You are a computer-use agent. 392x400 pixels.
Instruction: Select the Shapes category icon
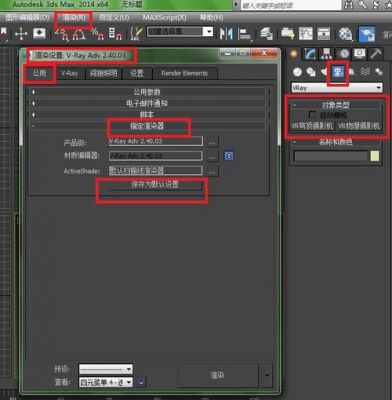[311, 72]
